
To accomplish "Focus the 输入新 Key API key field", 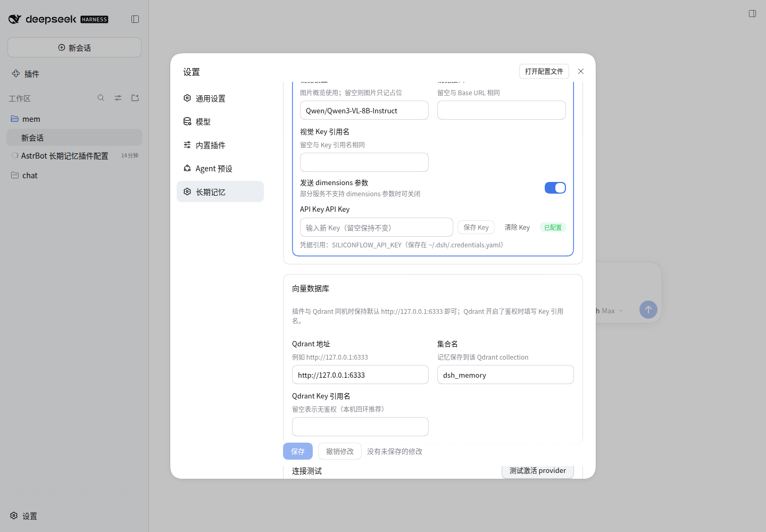I will tap(377, 227).
